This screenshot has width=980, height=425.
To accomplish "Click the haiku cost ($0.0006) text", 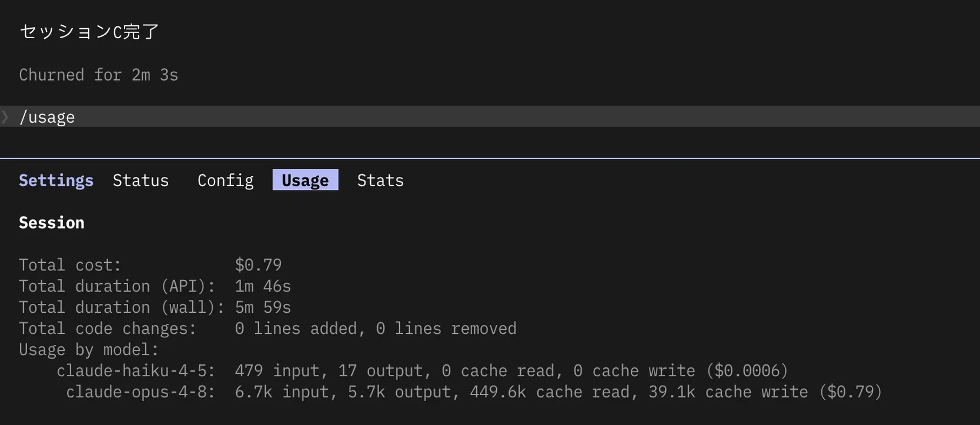I will tap(747, 370).
